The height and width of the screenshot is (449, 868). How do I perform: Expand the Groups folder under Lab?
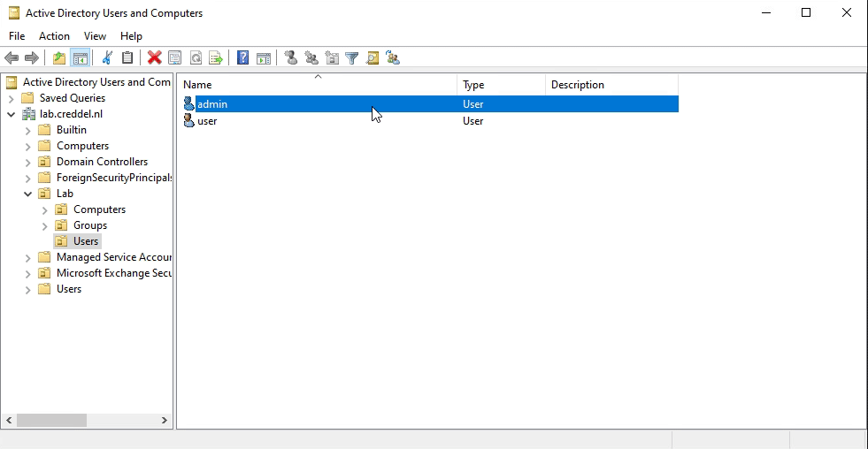pos(45,225)
